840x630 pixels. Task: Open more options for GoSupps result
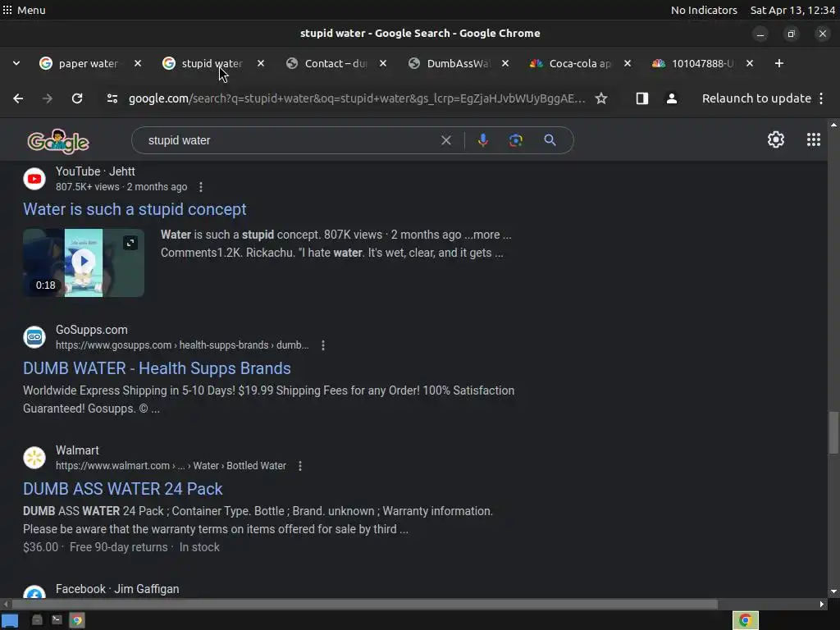[x=323, y=345]
